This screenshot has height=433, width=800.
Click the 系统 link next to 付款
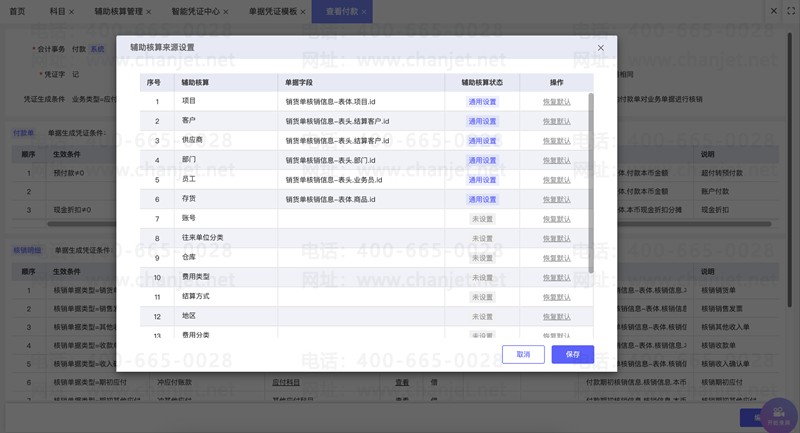pos(97,49)
